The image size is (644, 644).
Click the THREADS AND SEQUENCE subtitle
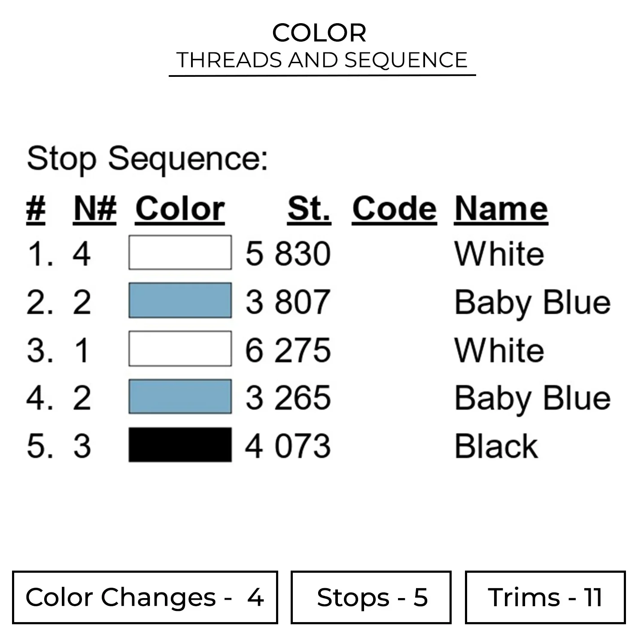[322, 60]
